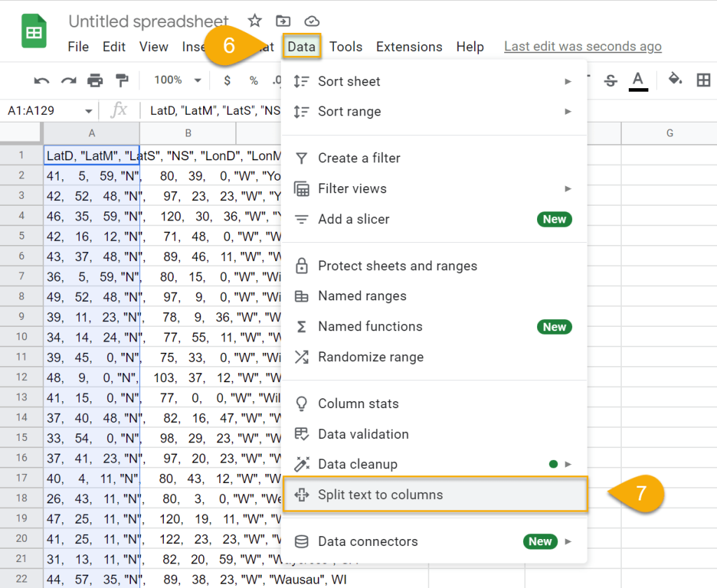Screen dimensions: 717x588
Task: Click the print icon in toolbar
Action: [95, 80]
